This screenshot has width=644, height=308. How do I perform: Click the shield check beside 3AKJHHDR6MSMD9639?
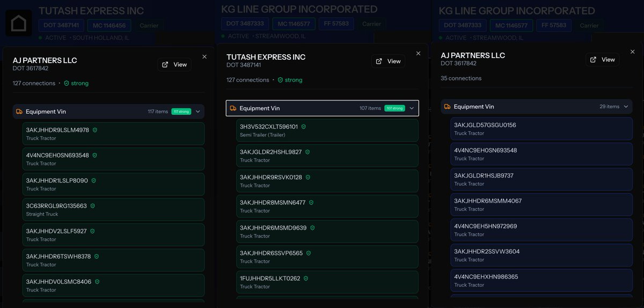click(312, 228)
